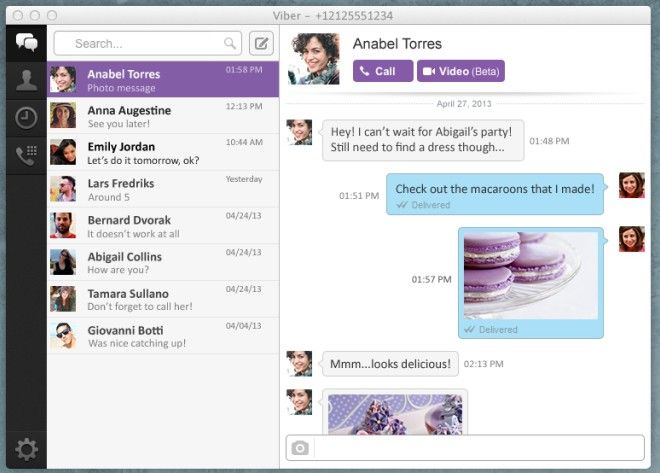
Task: Select the Bernard Dvorak conversation
Action: 163,226
